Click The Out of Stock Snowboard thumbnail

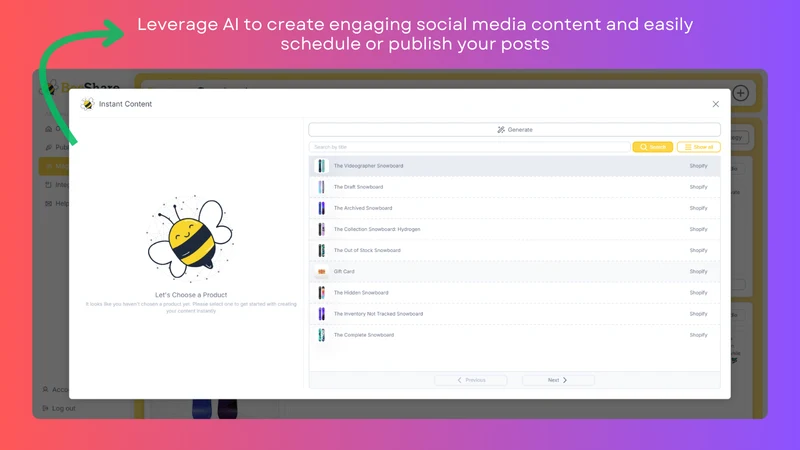(321, 251)
